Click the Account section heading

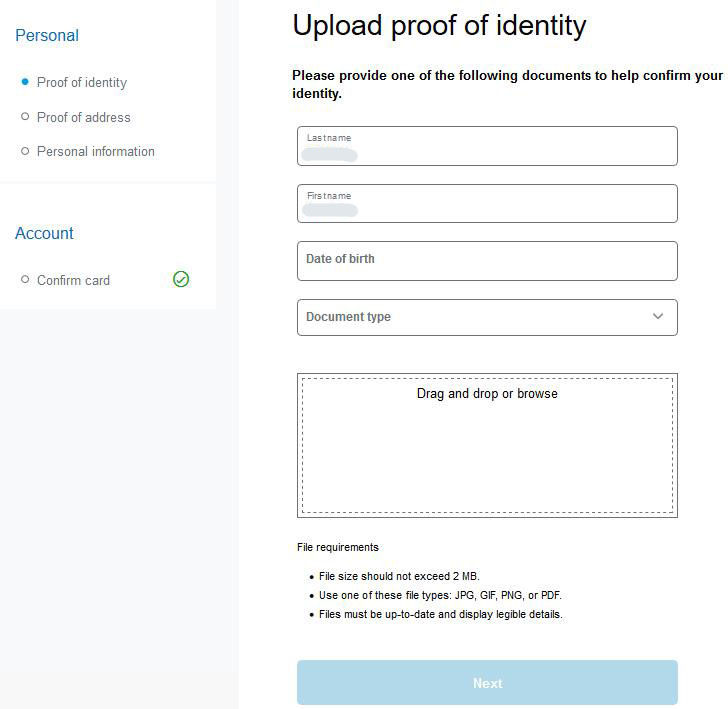click(x=44, y=234)
